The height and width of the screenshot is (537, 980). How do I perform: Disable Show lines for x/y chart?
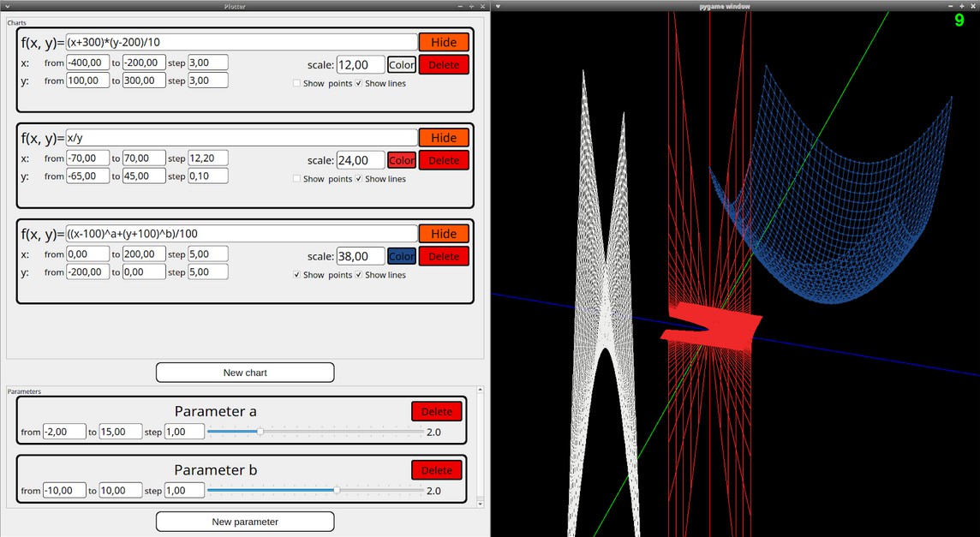coord(359,179)
